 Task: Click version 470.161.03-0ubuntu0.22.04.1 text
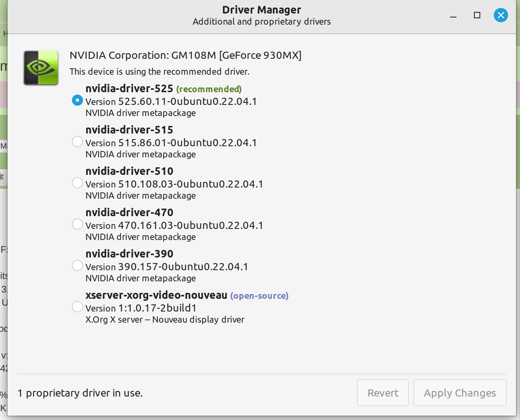click(174, 225)
